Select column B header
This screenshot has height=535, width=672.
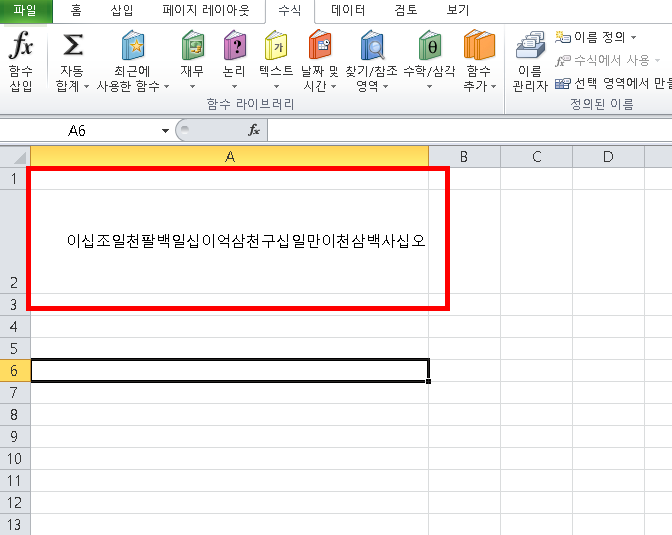coord(464,156)
